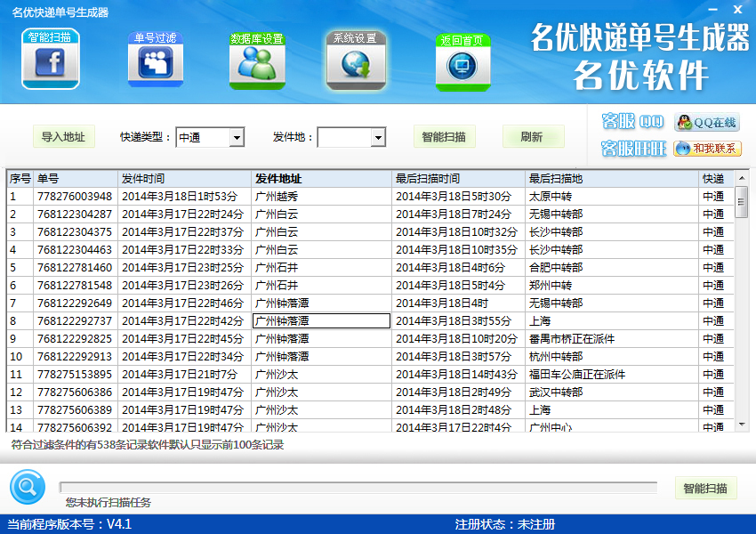Select tracking number 768122304287
Viewport: 756px width, 534px height.
tap(75, 214)
